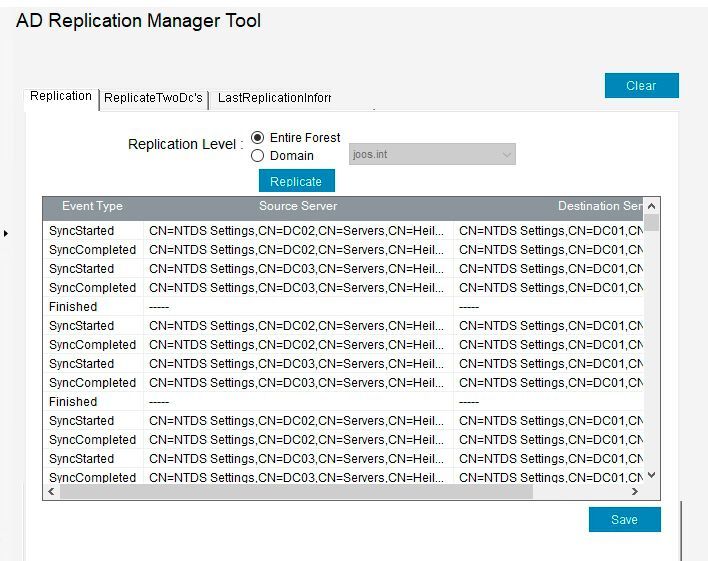Select the topmost DC02 source server cell
Viewport: 708px width, 561px height.
[298, 231]
